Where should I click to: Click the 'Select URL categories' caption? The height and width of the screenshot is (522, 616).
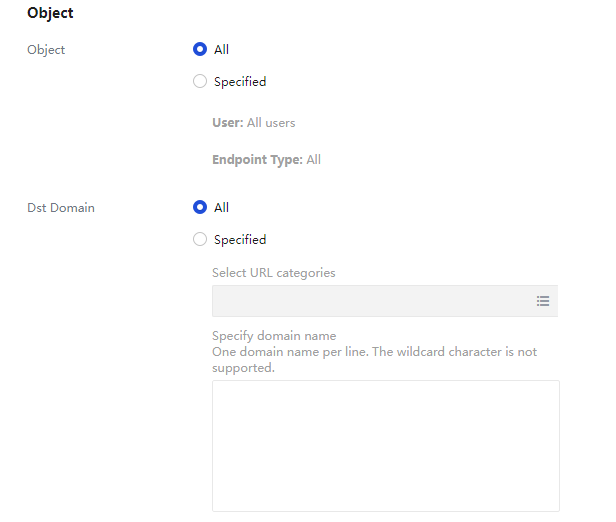tap(273, 273)
